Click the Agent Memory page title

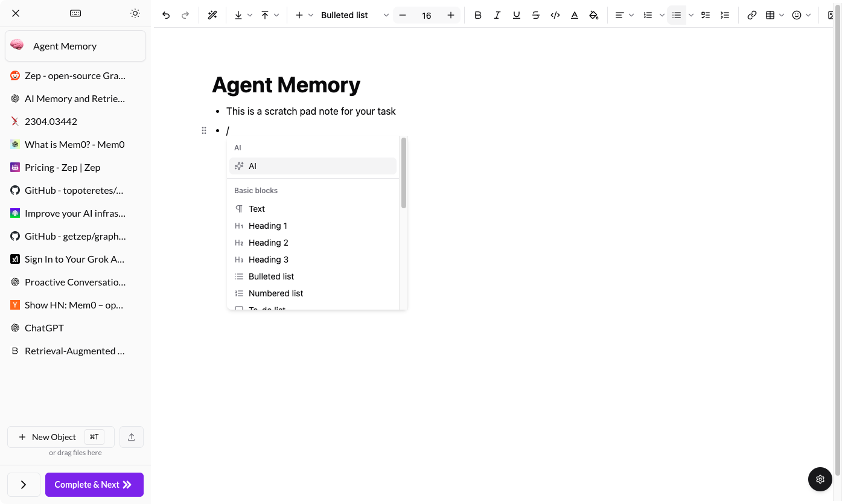coord(286,85)
